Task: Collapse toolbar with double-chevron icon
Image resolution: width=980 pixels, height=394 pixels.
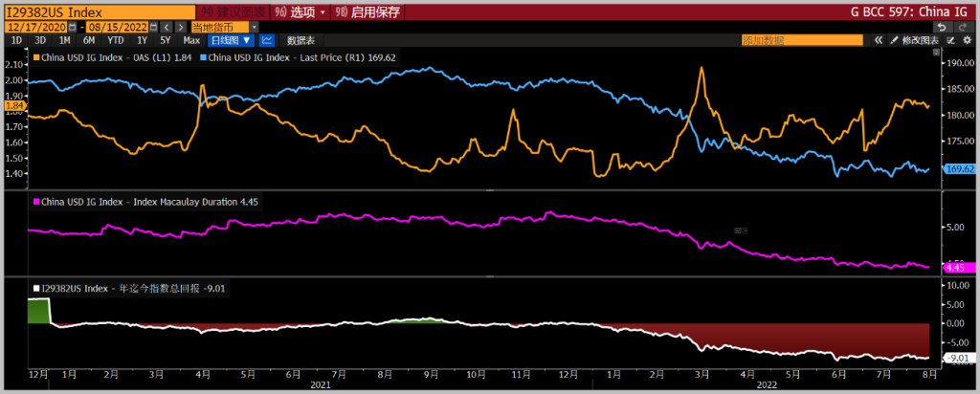Action: tap(879, 40)
